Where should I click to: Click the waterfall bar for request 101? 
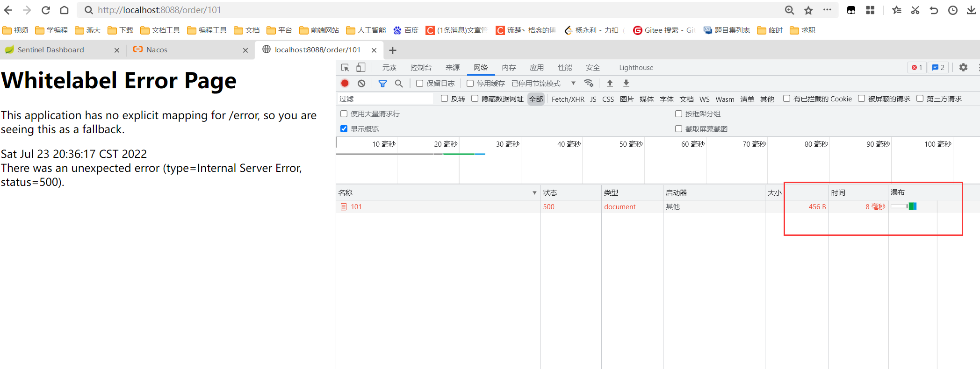[903, 206]
